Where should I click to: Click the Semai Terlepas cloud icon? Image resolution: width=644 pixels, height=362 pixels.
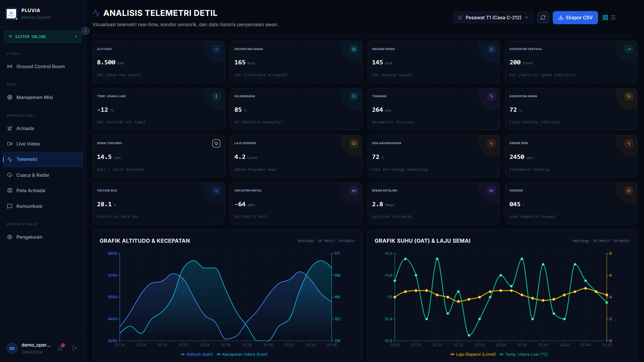click(216, 143)
